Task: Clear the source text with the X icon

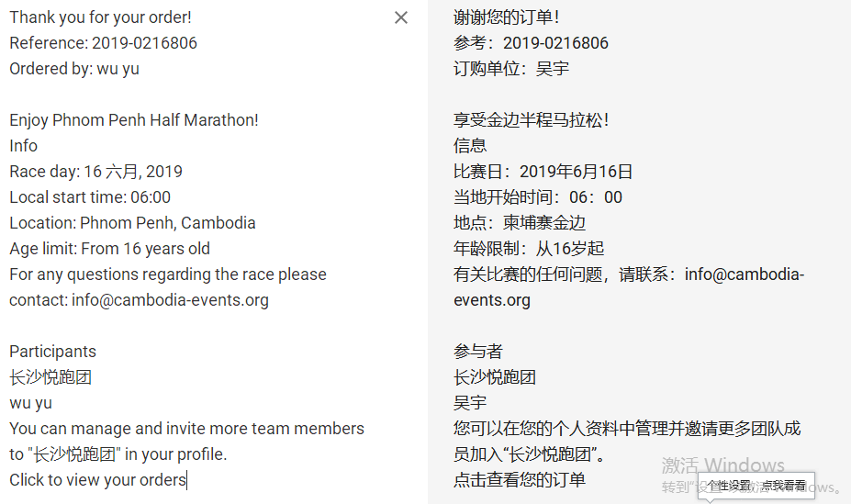Action: pyautogui.click(x=401, y=18)
